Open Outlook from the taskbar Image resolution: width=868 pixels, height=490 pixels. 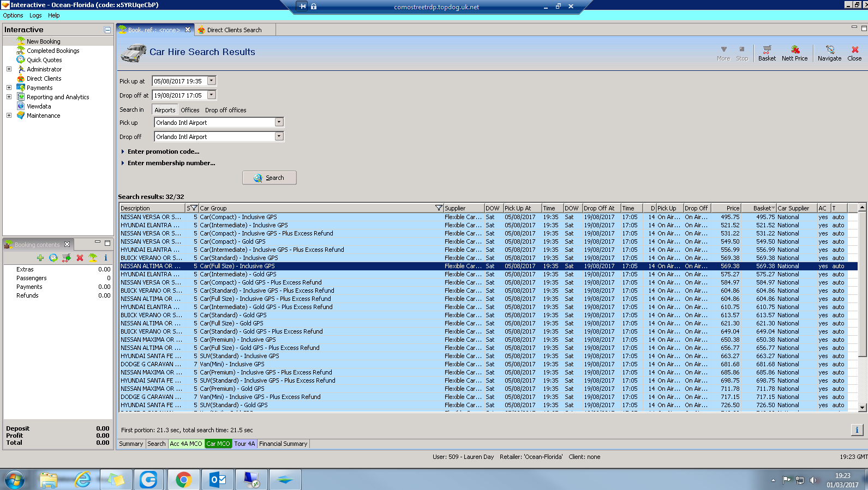click(x=218, y=480)
